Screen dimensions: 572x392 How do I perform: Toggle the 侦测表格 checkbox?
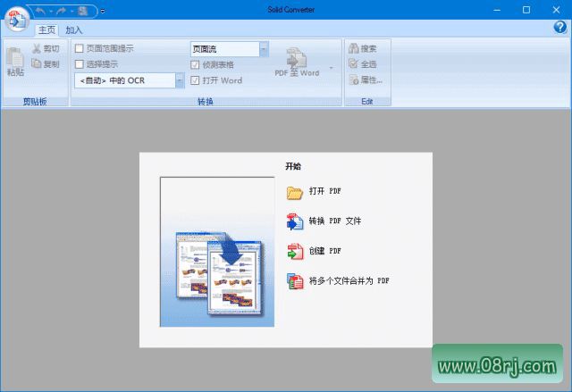(x=195, y=65)
